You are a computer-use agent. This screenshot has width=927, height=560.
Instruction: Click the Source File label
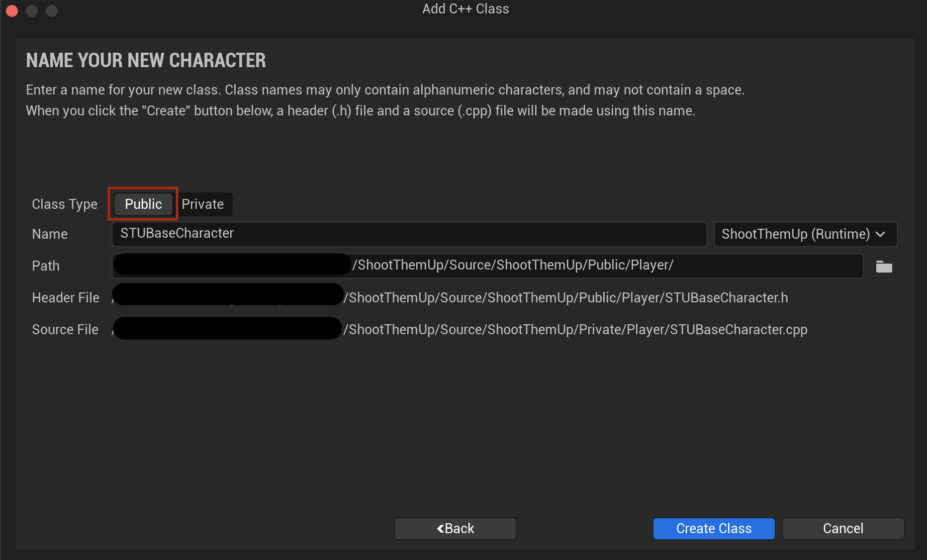65,329
